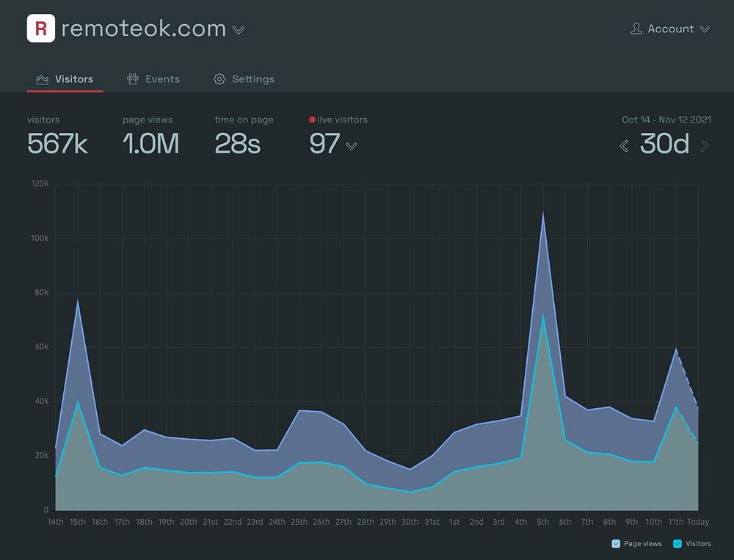Click the Events paw icon
Image resolution: width=734 pixels, height=560 pixels.
133,79
